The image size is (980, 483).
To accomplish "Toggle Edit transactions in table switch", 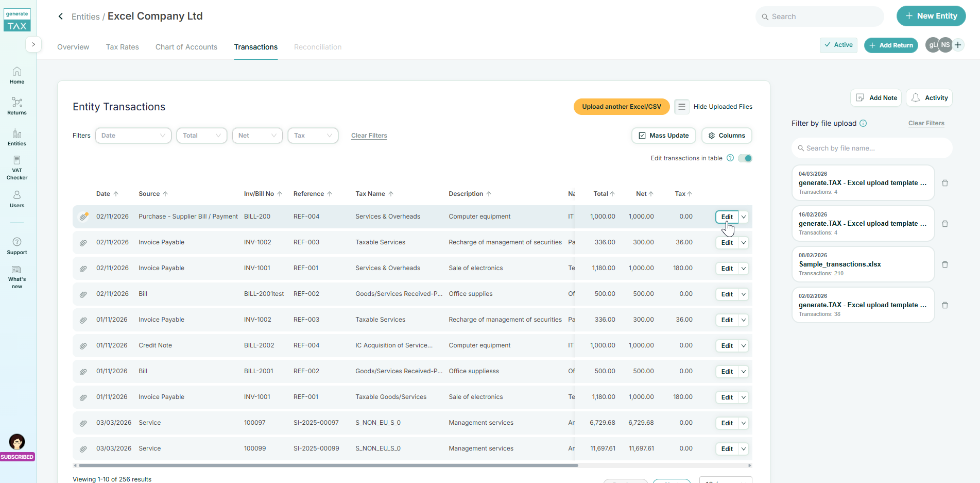I will [x=745, y=158].
